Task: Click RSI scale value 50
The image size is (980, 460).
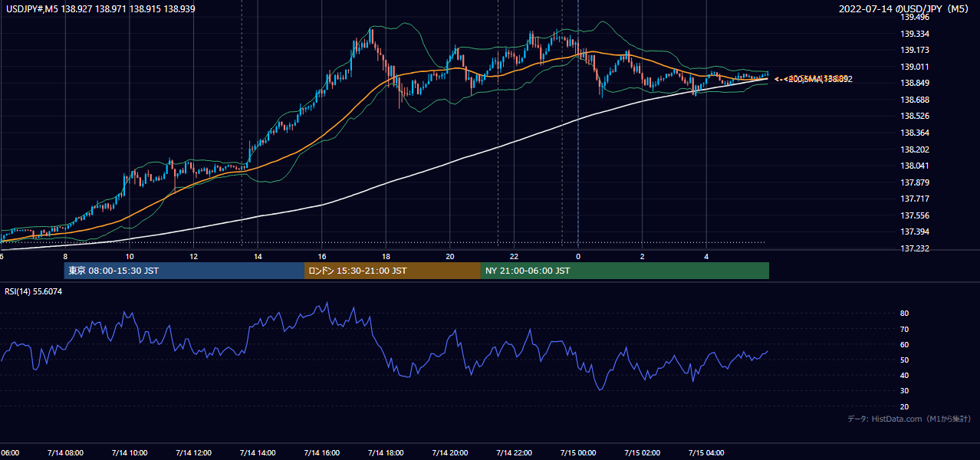Action: coord(905,360)
